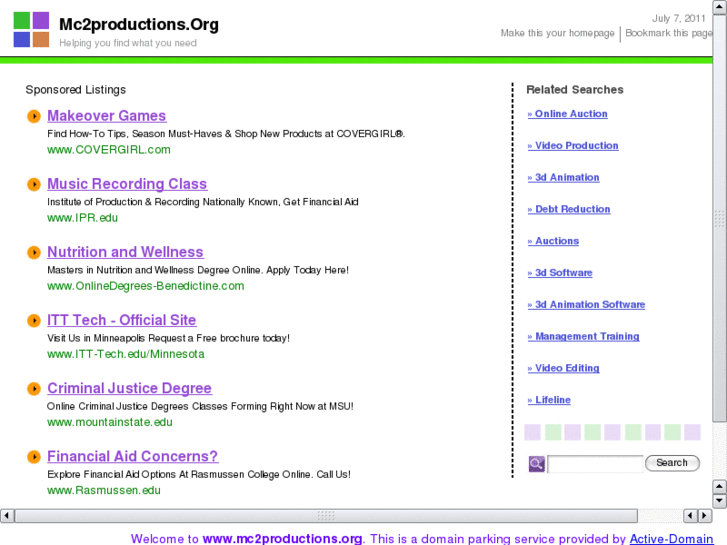Click the vertical scrollbar down arrow at bottom
The width and height of the screenshot is (727, 545).
720,501
